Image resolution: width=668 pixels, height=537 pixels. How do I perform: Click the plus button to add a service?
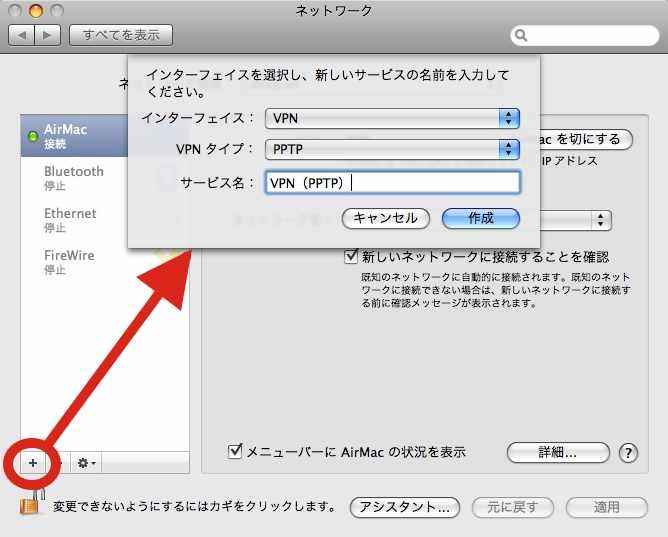pyautogui.click(x=33, y=462)
